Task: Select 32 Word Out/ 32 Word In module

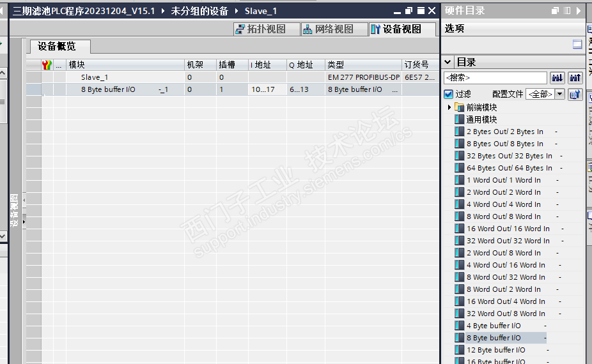Action: click(508, 241)
